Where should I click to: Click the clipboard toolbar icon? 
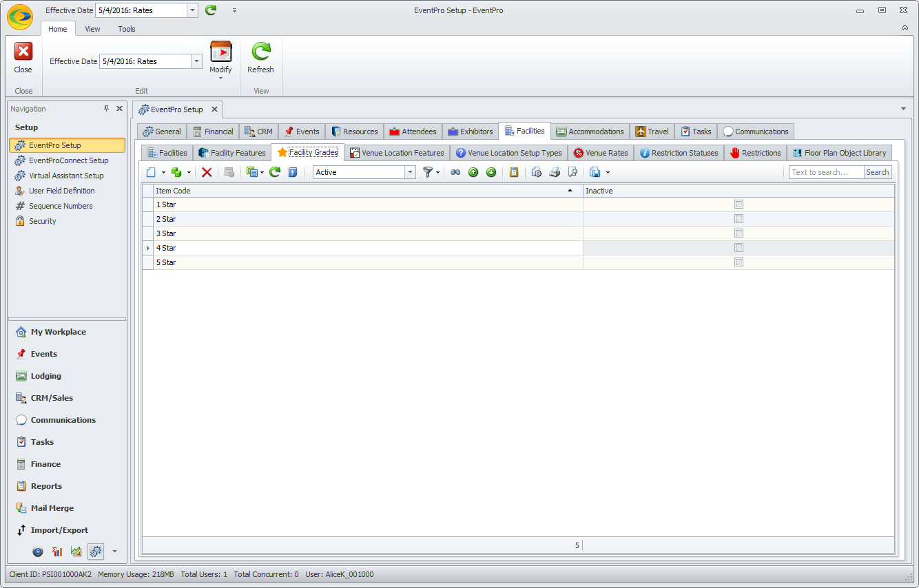click(514, 172)
